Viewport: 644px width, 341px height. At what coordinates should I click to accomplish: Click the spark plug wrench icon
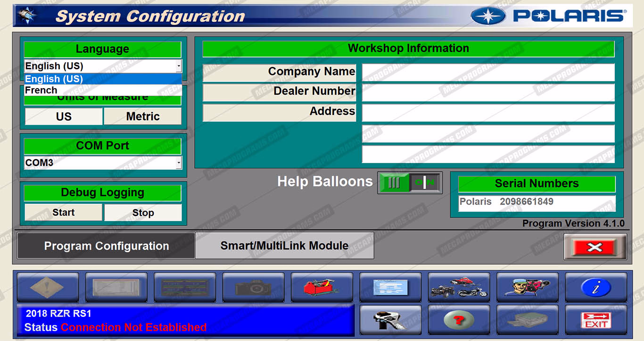tap(390, 320)
